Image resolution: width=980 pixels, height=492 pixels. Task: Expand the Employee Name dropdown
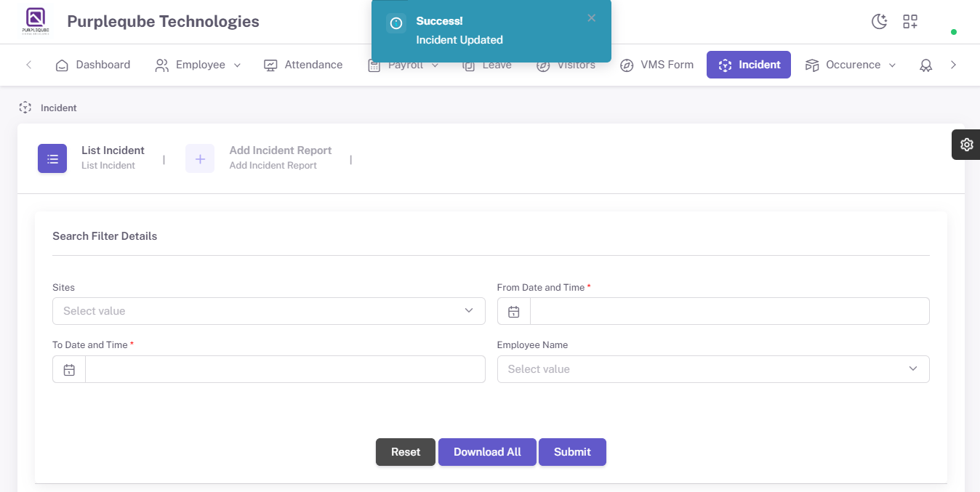pos(713,369)
